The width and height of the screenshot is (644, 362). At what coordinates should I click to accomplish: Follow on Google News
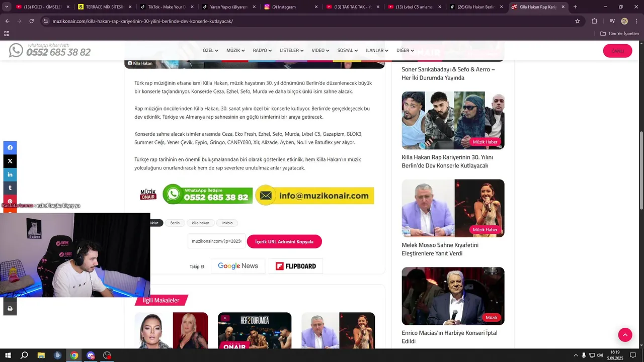click(x=238, y=266)
